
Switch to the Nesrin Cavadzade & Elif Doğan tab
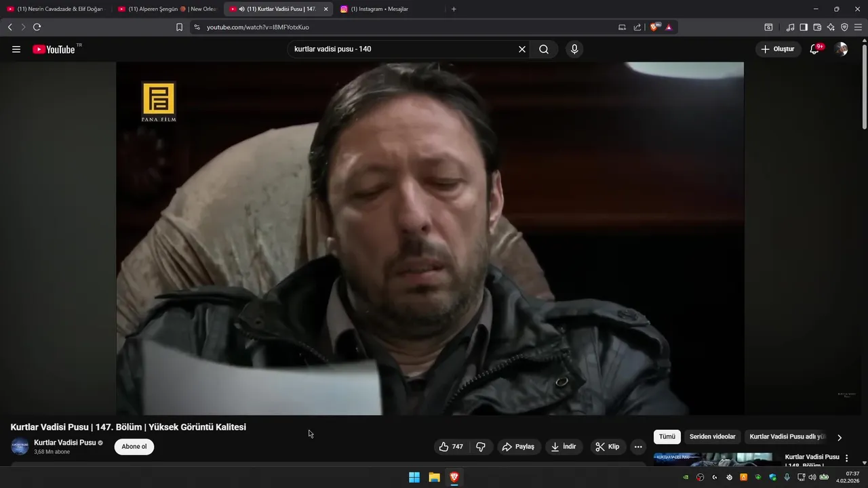click(56, 9)
